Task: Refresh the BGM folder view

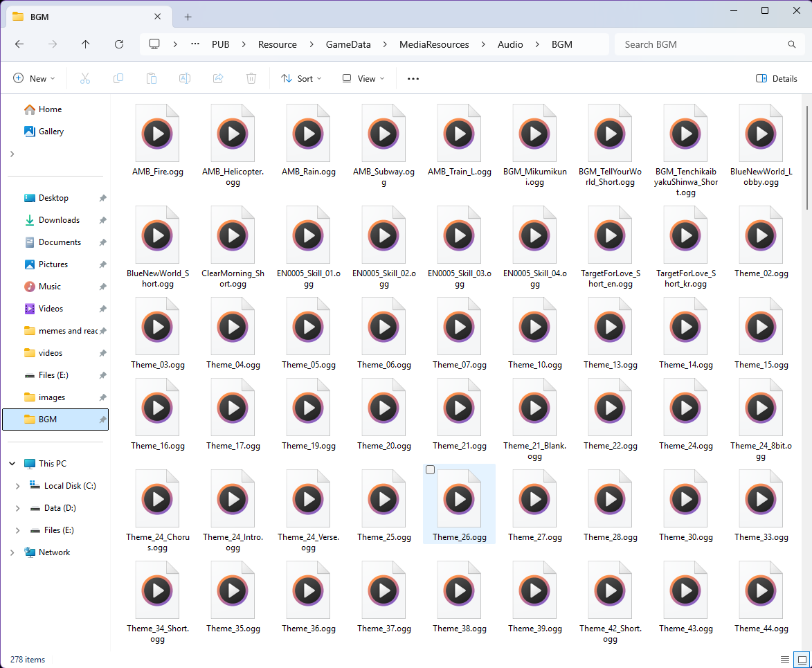Action: (119, 44)
